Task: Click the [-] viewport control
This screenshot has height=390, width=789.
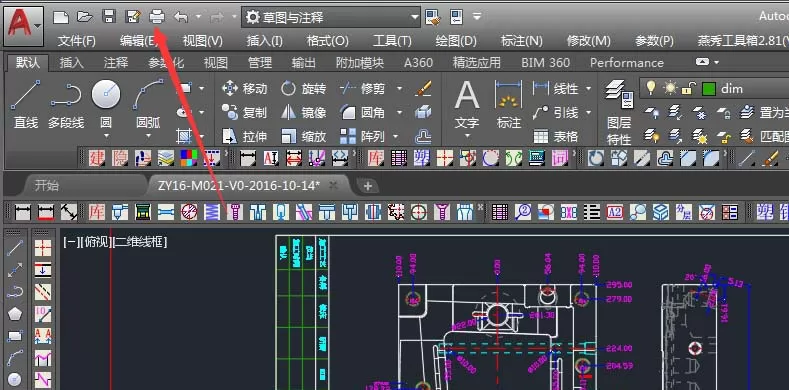Action: (71, 242)
